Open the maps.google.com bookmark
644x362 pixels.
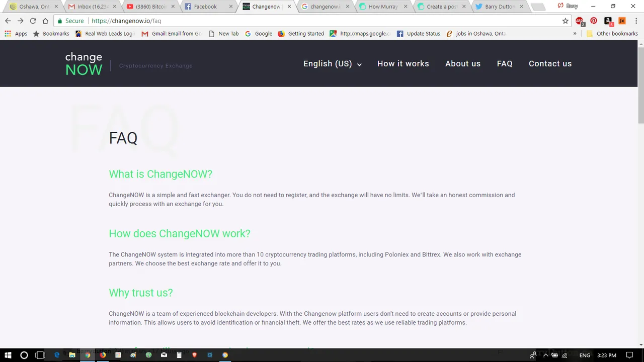[x=360, y=34]
